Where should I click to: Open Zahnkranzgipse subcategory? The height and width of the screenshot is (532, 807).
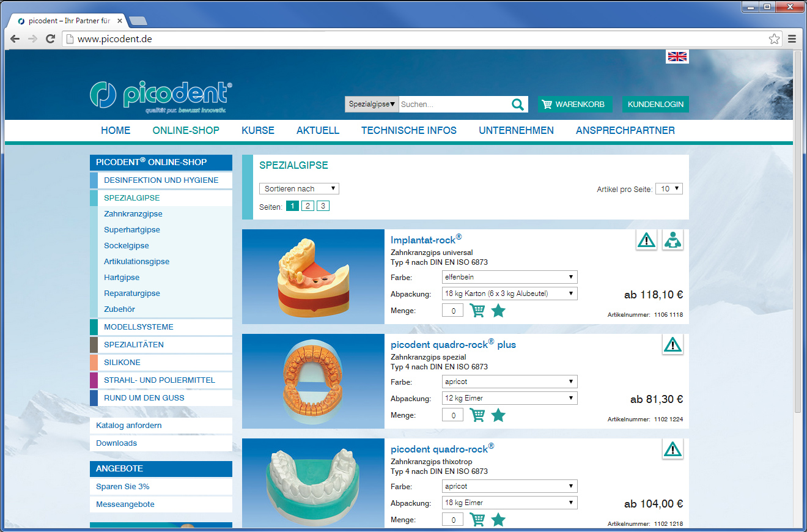(x=133, y=214)
